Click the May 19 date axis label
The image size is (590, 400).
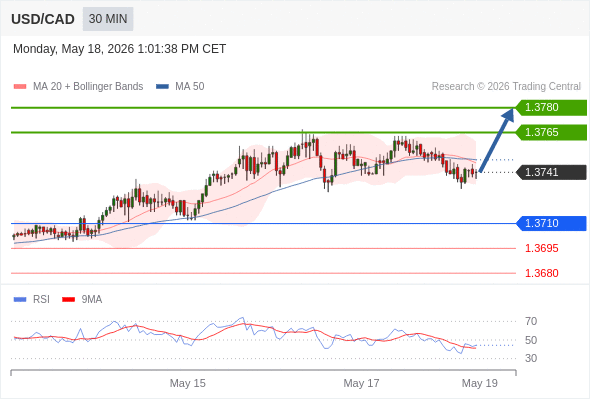click(479, 383)
